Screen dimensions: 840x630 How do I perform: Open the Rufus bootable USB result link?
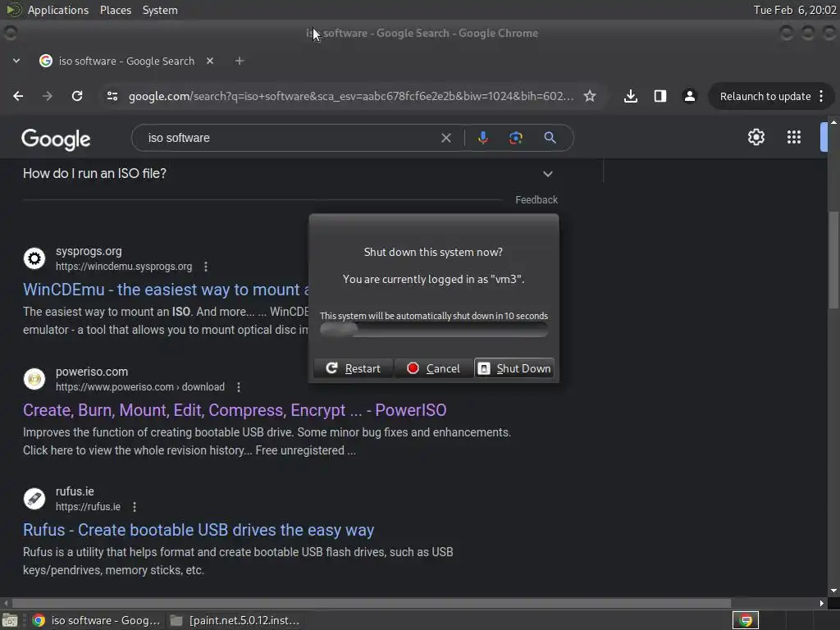199,530
